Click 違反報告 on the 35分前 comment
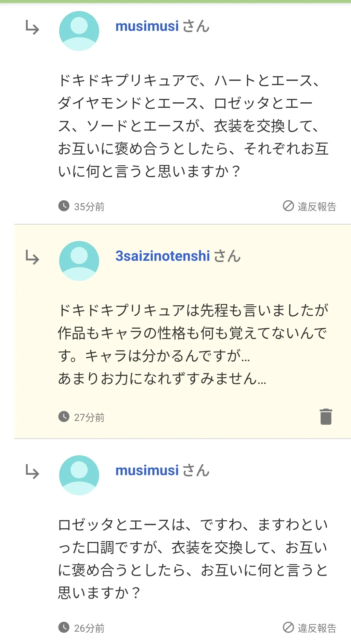Screen dimensions: 351x644 coord(309,207)
